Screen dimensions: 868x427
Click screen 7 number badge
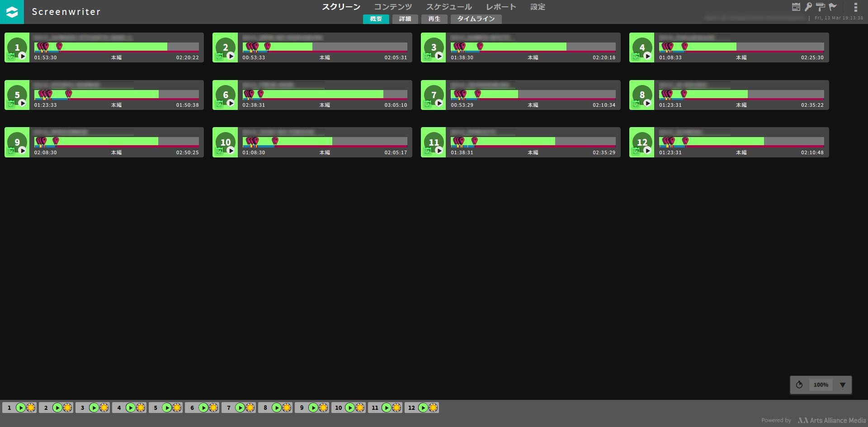pyautogui.click(x=434, y=94)
